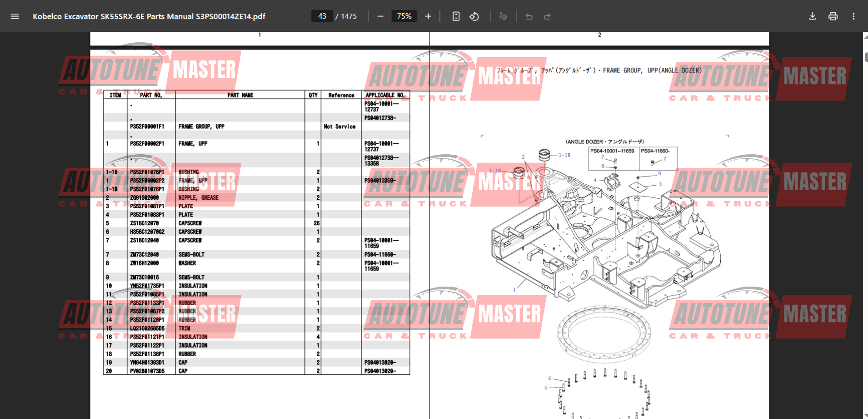Download the PDF file
Viewport: 868px width, 419px height.
pyautogui.click(x=813, y=16)
